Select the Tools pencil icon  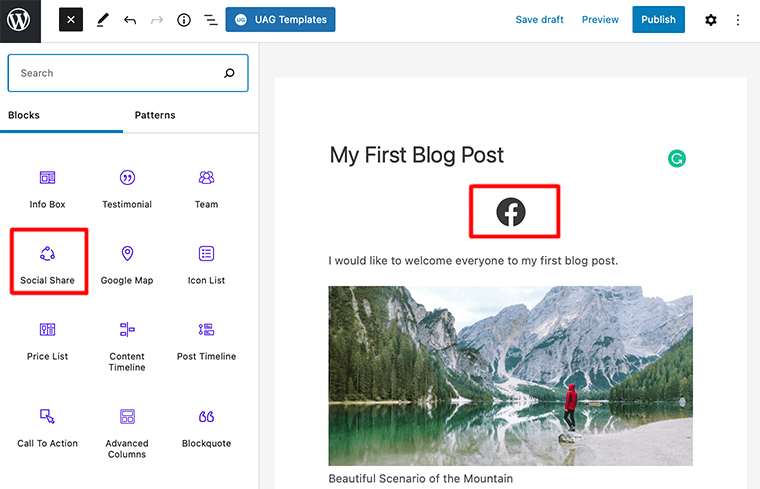(102, 20)
